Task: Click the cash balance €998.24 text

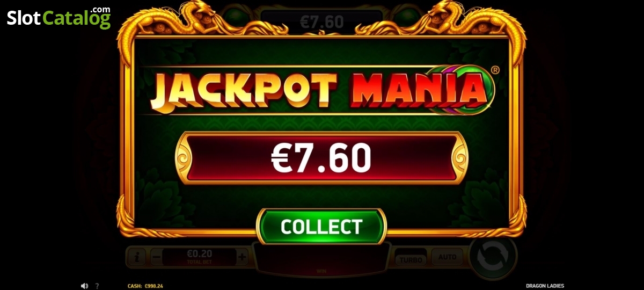Action: (145, 286)
